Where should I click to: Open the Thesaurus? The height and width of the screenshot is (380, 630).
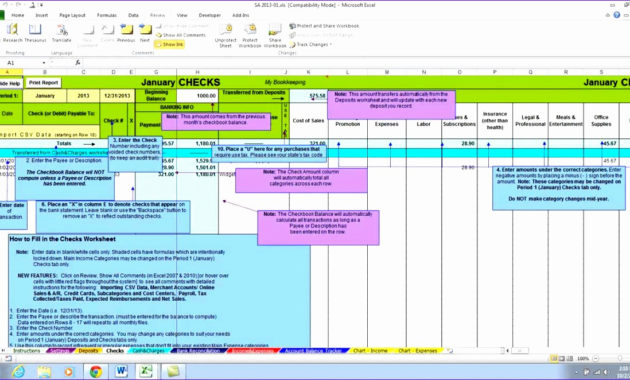[x=35, y=33]
